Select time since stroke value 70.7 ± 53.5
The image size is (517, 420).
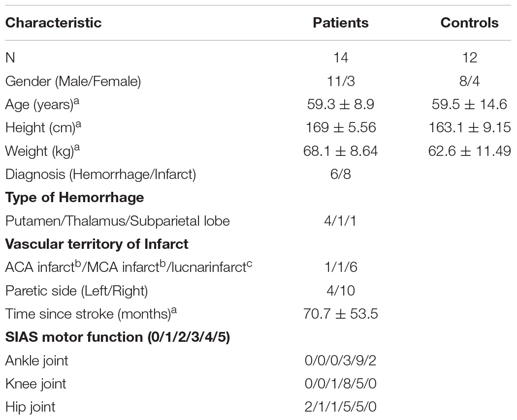click(341, 314)
